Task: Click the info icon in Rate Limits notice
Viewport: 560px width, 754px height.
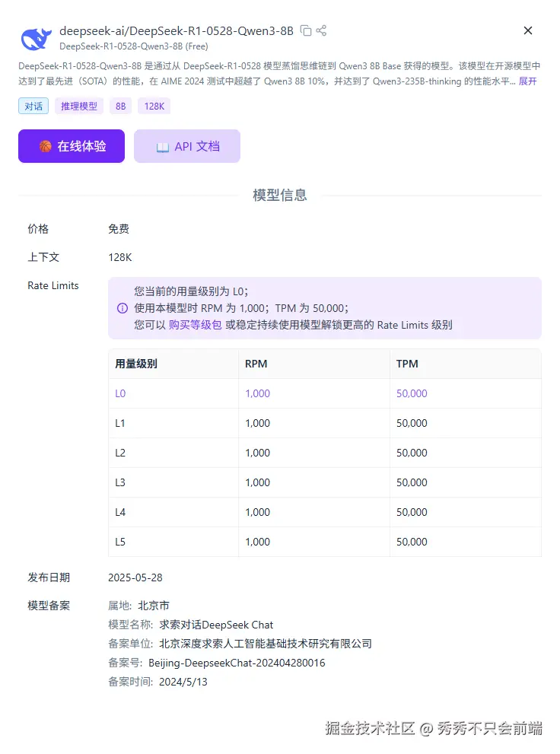Action: click(123, 308)
